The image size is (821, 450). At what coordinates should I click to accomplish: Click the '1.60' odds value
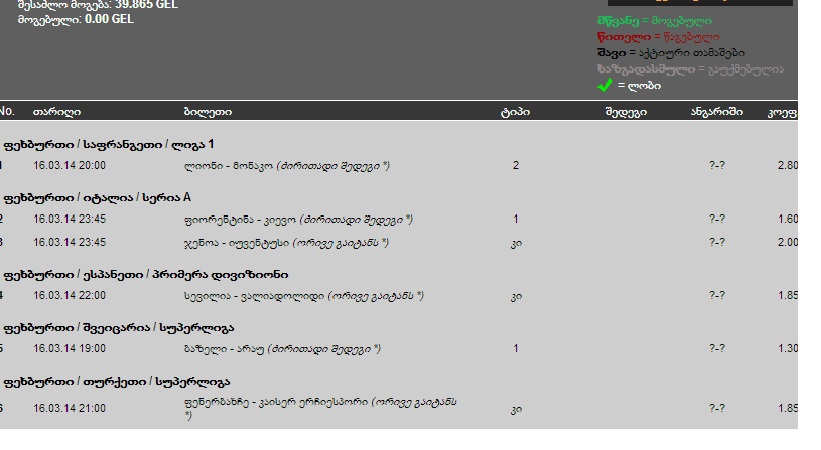[788, 219]
